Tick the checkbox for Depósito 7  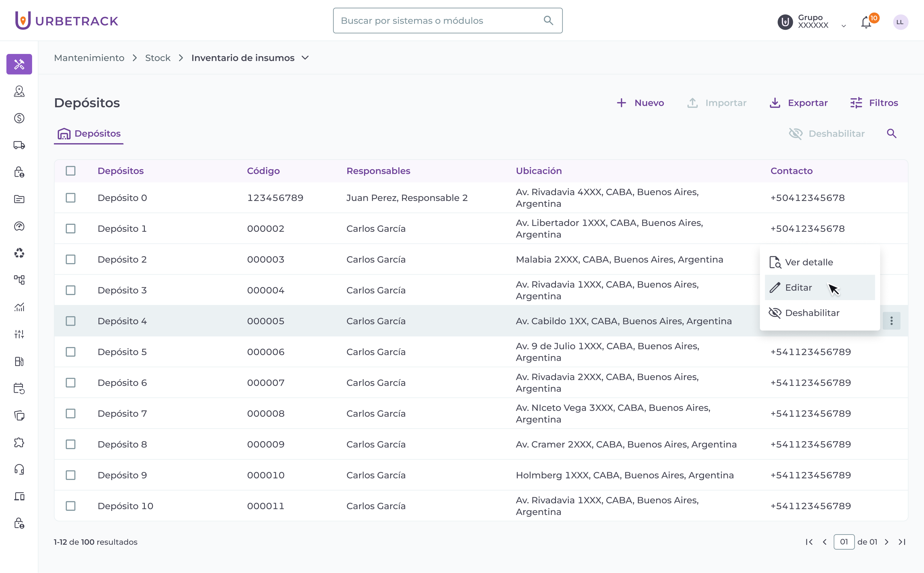71,413
